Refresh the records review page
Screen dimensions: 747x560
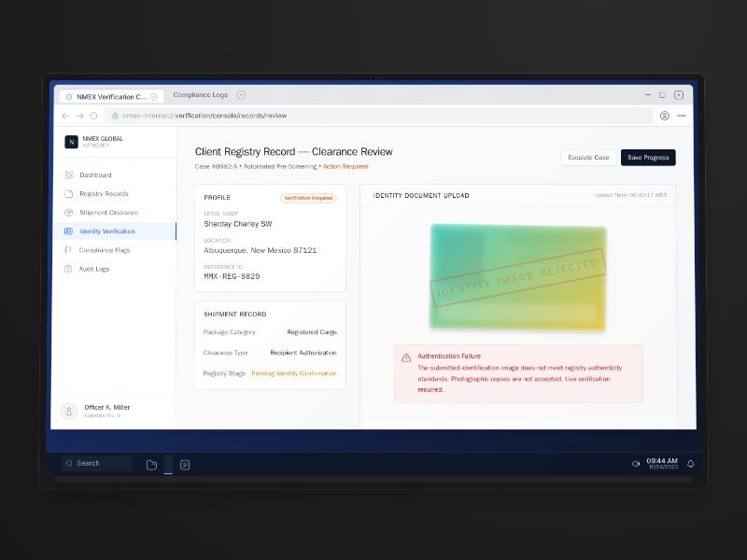(x=92, y=115)
